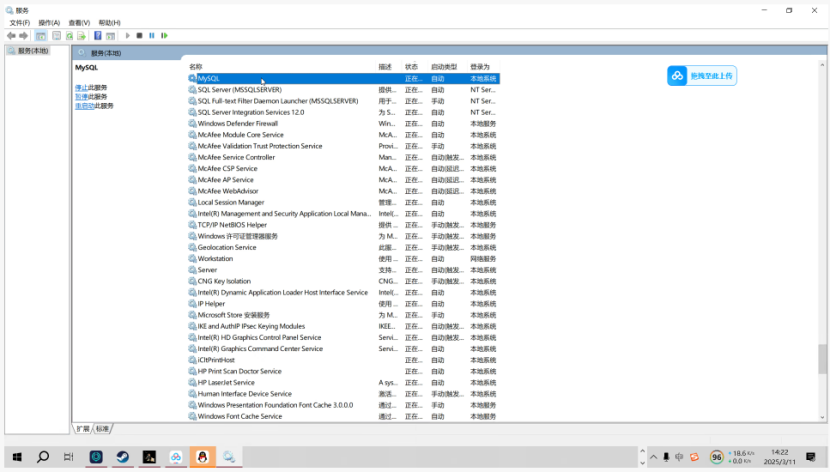830x472 pixels.
Task: Select the MySQL service row
Action: click(344, 78)
